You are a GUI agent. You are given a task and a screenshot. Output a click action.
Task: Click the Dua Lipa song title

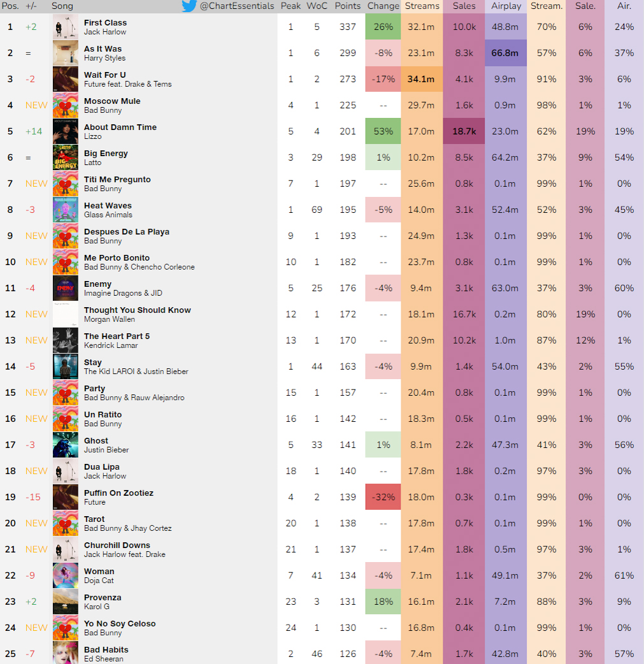(102, 466)
